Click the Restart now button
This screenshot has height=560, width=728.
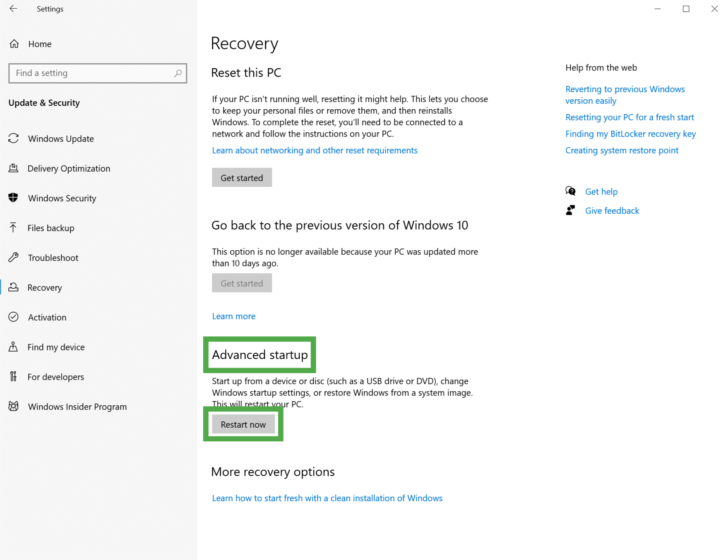[243, 424]
